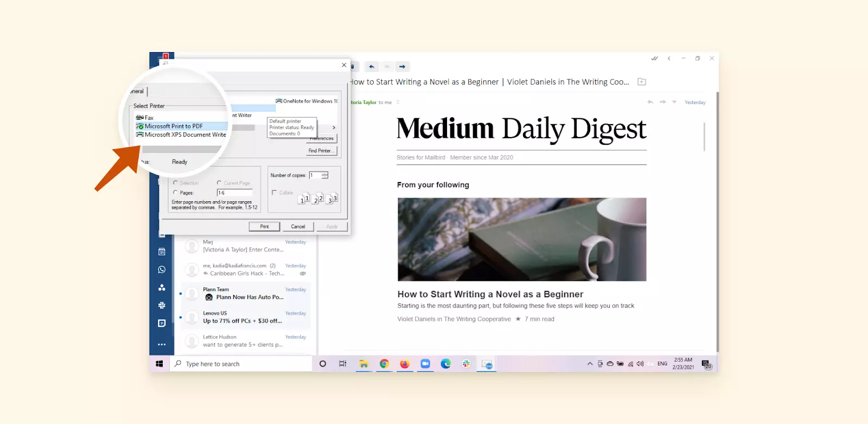
Task: Expand message actions dropdown near Yesterday
Action: pos(674,102)
